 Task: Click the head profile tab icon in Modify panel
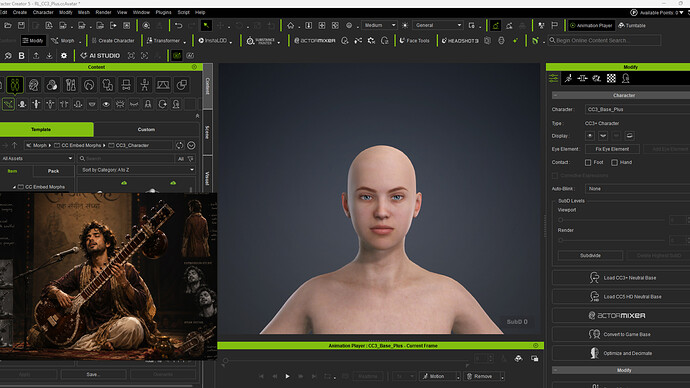626,78
